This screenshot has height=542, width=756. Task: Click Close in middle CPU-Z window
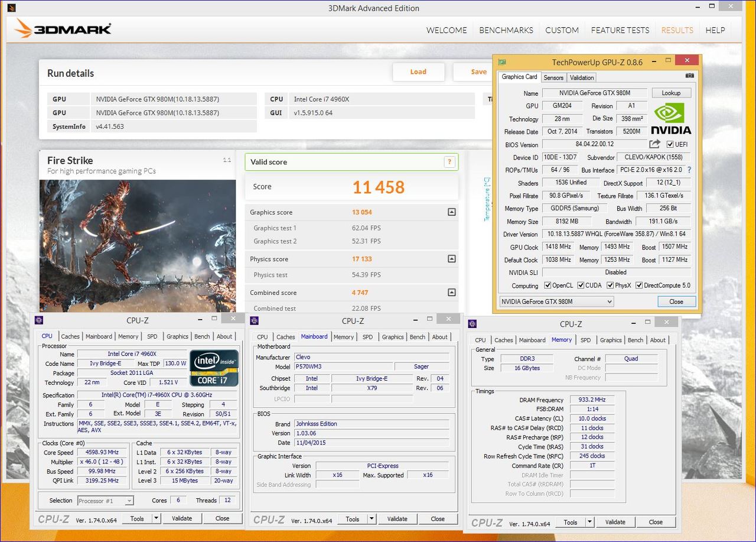click(438, 519)
